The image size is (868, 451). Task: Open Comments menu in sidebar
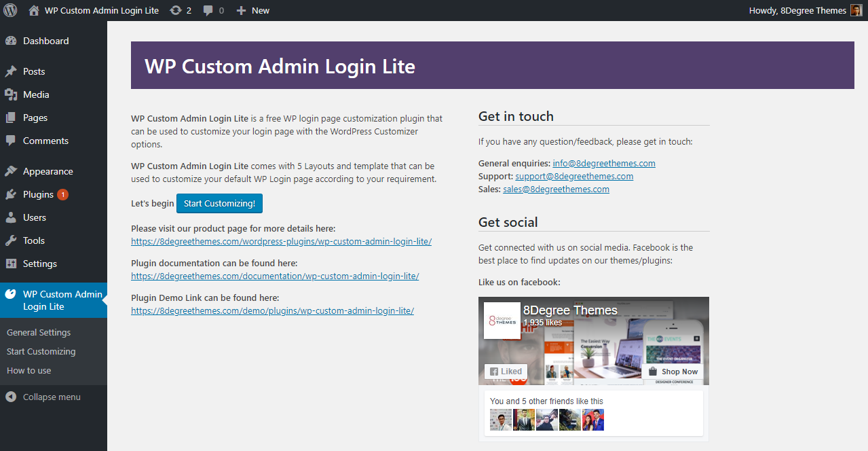(45, 141)
